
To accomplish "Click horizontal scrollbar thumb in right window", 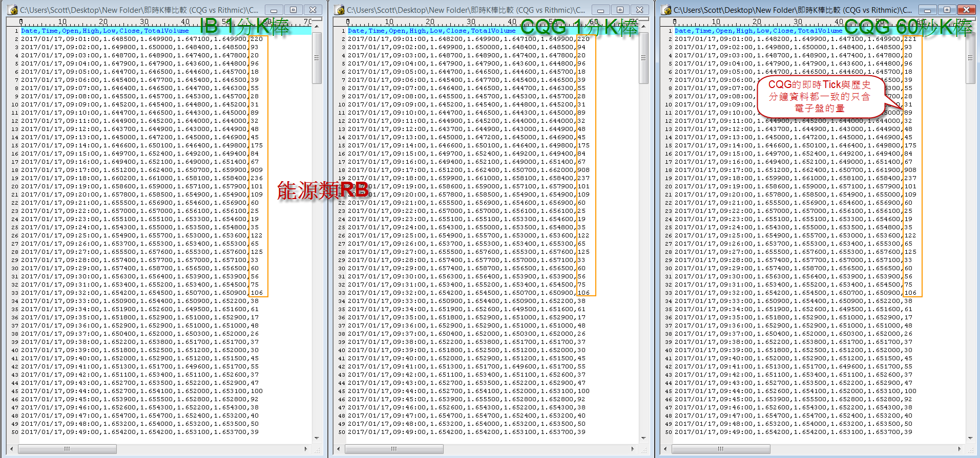I will pyautogui.click(x=721, y=449).
